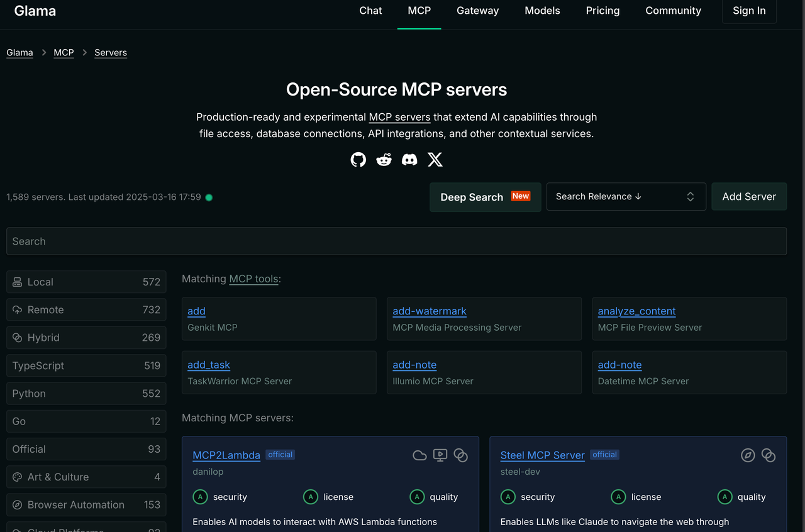The image size is (805, 532).
Task: Toggle the Art & Culture filter
Action: (86, 477)
